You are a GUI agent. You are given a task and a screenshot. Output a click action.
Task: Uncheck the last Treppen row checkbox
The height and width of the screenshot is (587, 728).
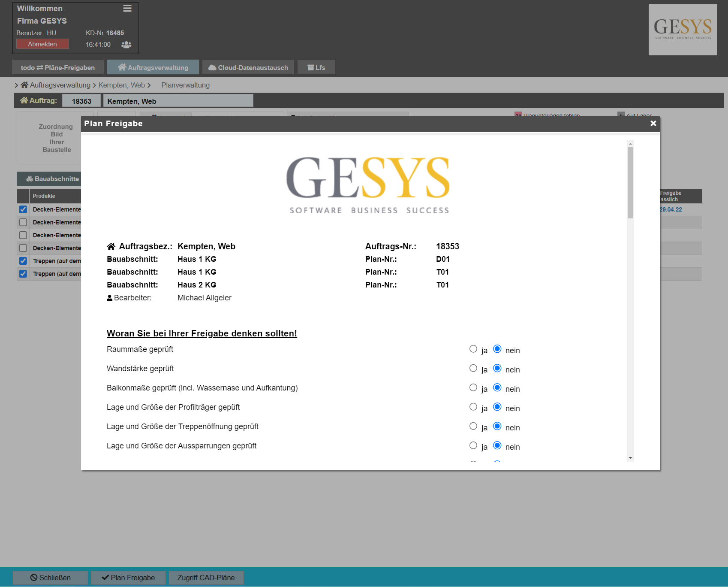[x=23, y=274]
